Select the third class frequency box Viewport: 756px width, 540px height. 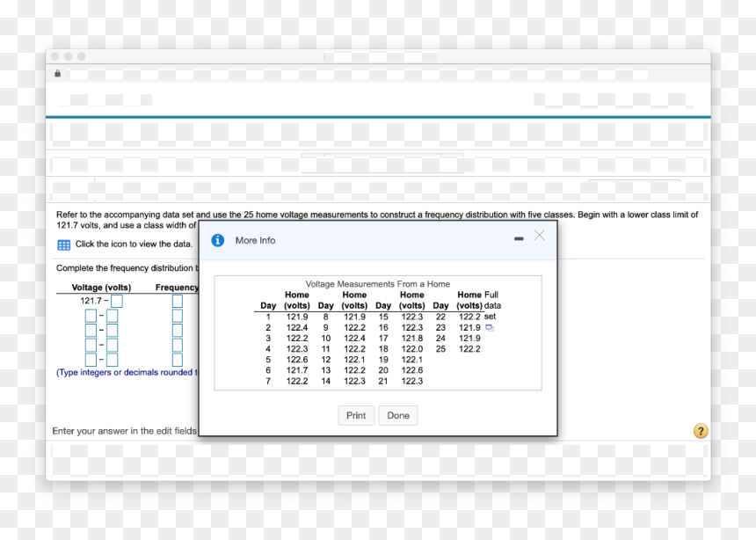pos(178,331)
